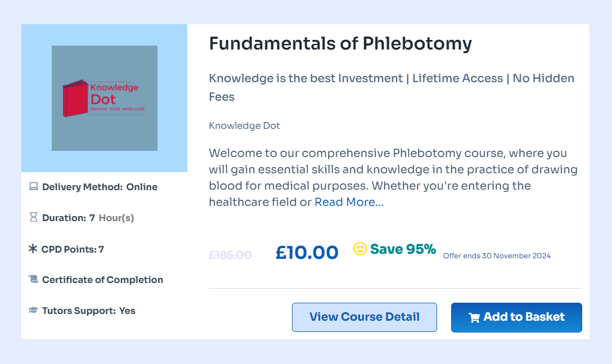Click the Knowledge Dot course thumbnail

coord(105,98)
